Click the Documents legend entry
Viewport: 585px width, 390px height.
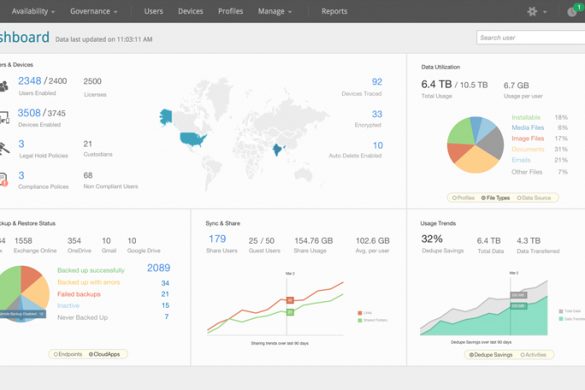point(528,149)
